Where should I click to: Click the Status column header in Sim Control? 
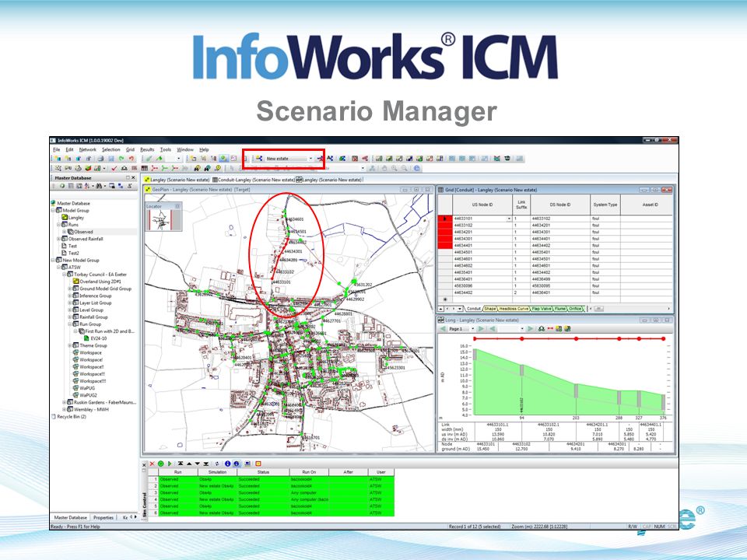[264, 472]
